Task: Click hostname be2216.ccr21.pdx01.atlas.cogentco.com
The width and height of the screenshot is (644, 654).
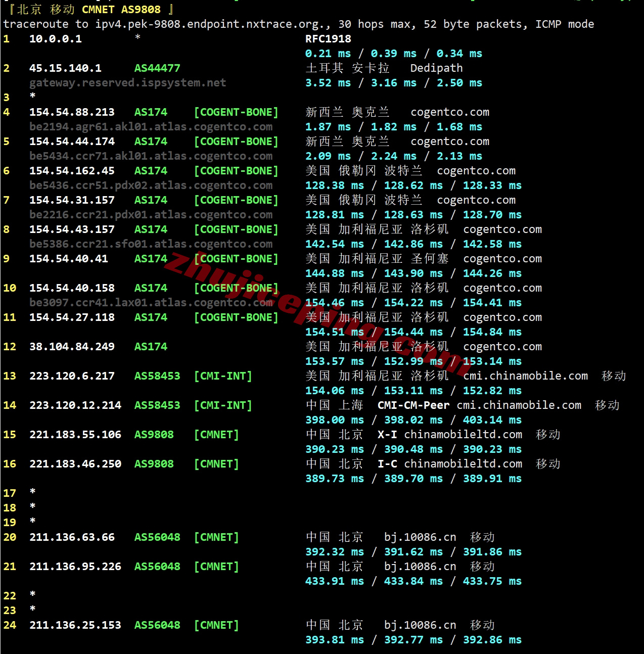Action: coord(151,215)
